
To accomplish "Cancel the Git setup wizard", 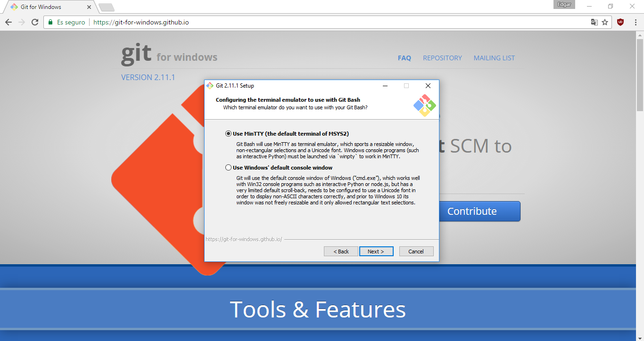I will [x=416, y=252].
